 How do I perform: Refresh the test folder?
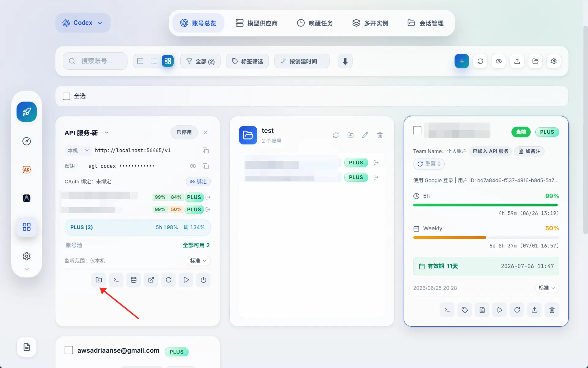click(336, 135)
